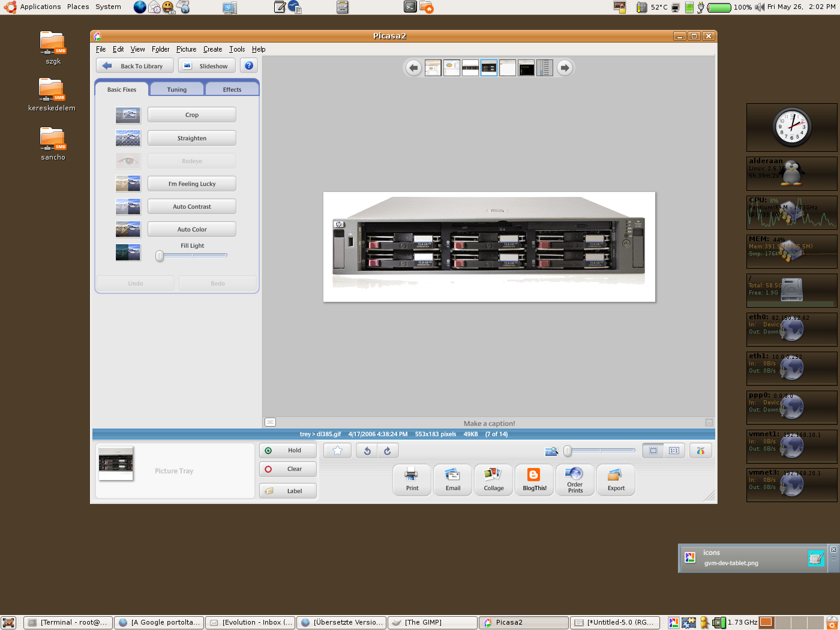This screenshot has width=840, height=630.
Task: Fit picture to the viewing area
Action: coord(653,451)
